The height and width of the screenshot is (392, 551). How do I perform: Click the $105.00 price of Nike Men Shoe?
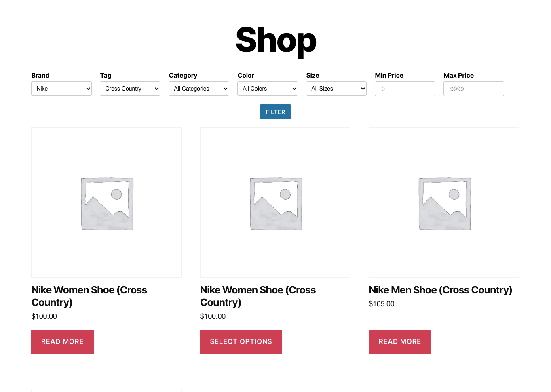point(382,304)
